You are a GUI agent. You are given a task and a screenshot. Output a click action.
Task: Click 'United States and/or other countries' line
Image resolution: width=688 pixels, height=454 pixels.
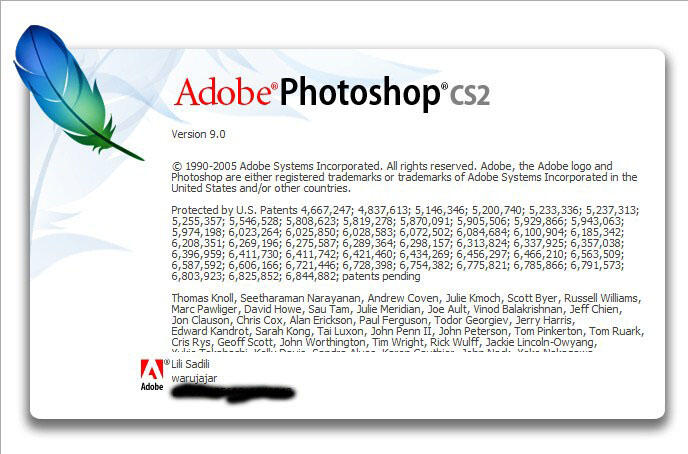(x=261, y=188)
